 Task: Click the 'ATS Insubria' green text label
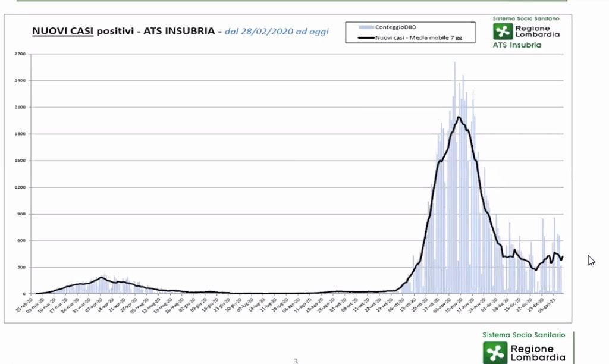pos(517,45)
